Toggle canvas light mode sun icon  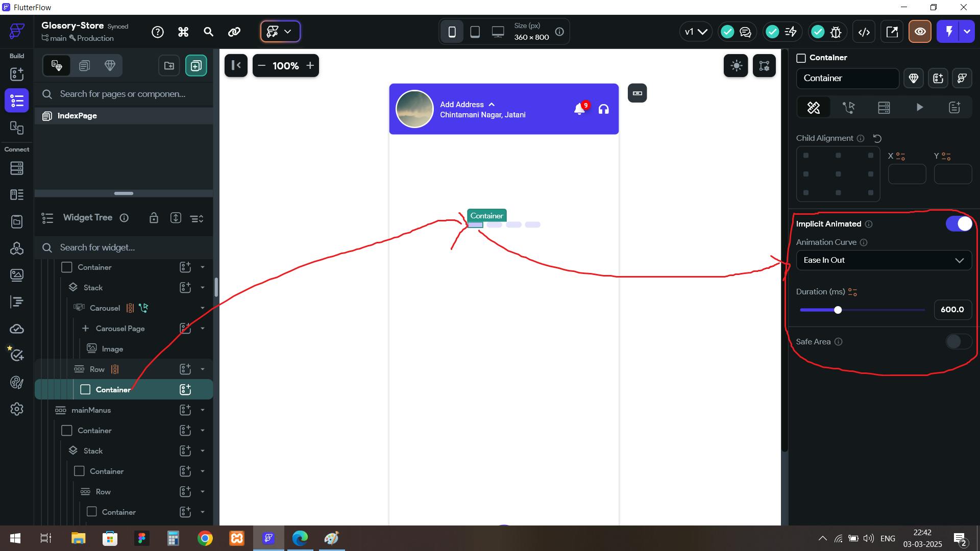[736, 65]
